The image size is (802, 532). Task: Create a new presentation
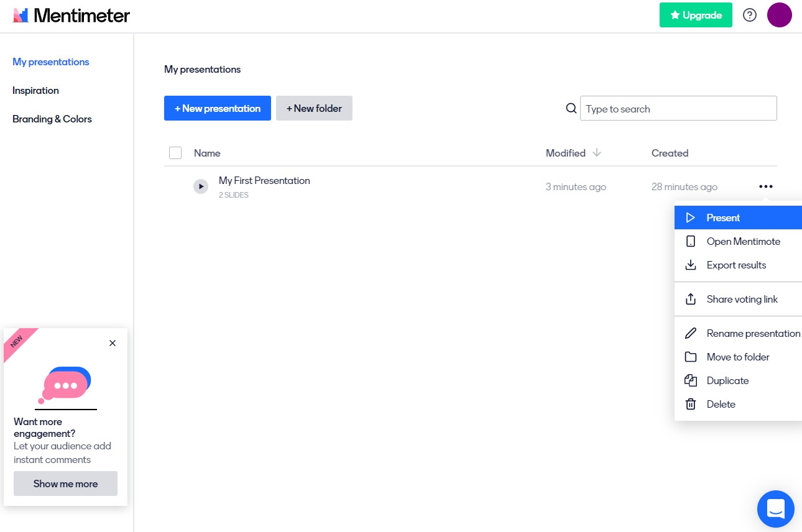coord(218,108)
